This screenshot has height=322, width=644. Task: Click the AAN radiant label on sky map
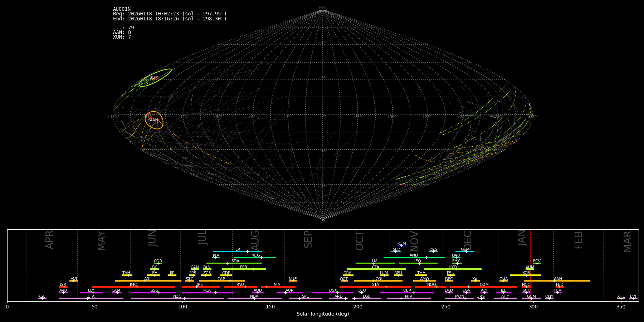[x=154, y=120]
